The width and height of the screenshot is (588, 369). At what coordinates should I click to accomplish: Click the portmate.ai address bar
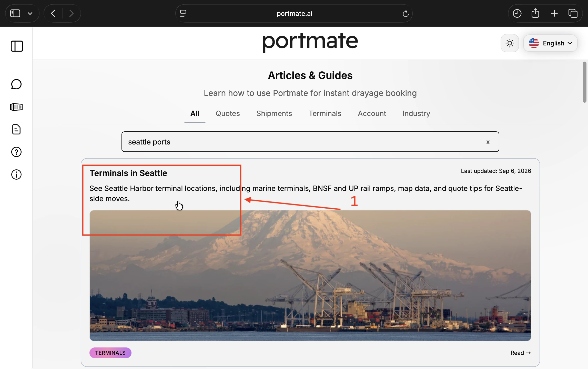point(294,13)
